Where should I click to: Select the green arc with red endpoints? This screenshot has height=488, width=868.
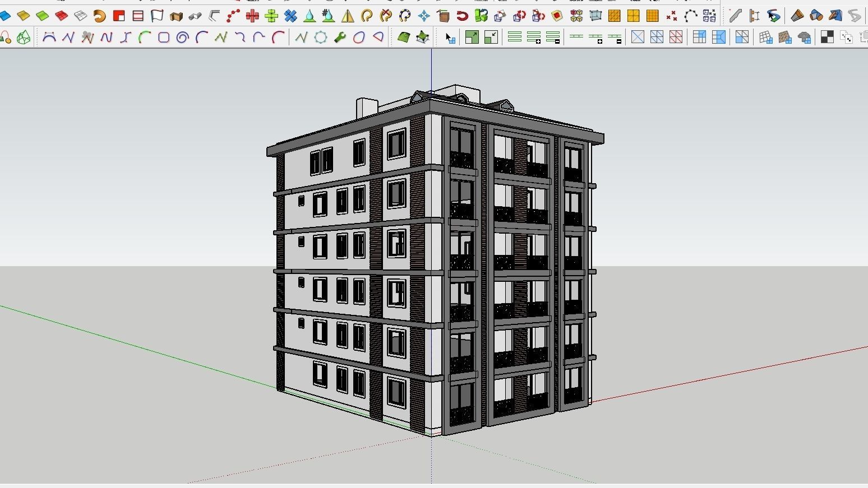pyautogui.click(x=144, y=38)
